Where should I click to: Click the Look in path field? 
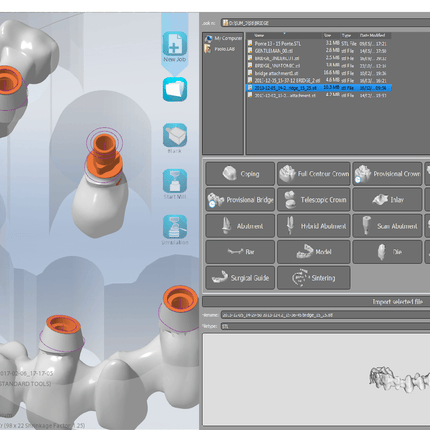click(325, 23)
